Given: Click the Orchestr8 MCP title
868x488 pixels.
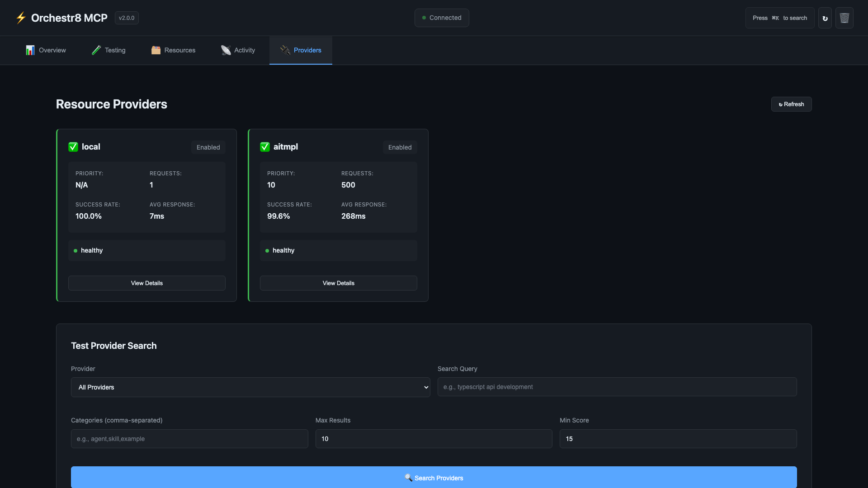Looking at the screenshot, I should click(69, 18).
